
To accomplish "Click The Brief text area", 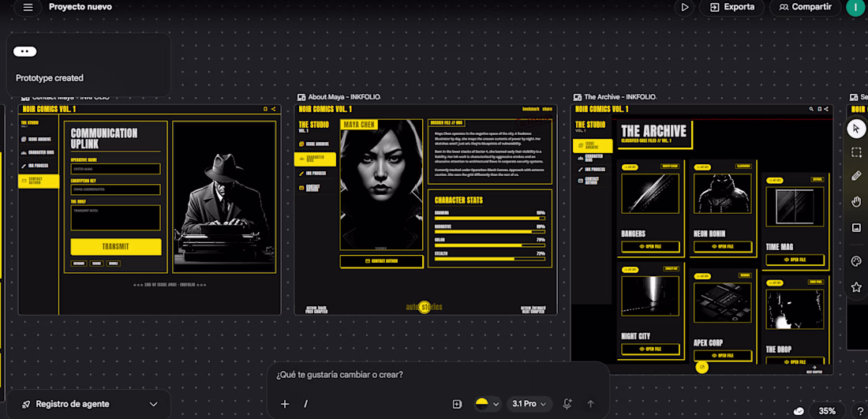I will coord(116,218).
